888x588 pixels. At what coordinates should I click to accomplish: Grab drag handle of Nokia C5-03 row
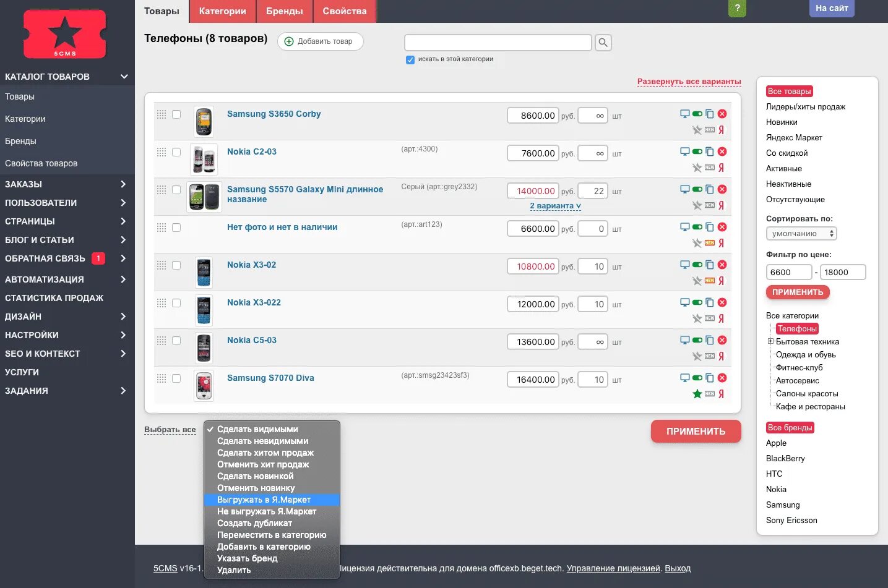[162, 341]
